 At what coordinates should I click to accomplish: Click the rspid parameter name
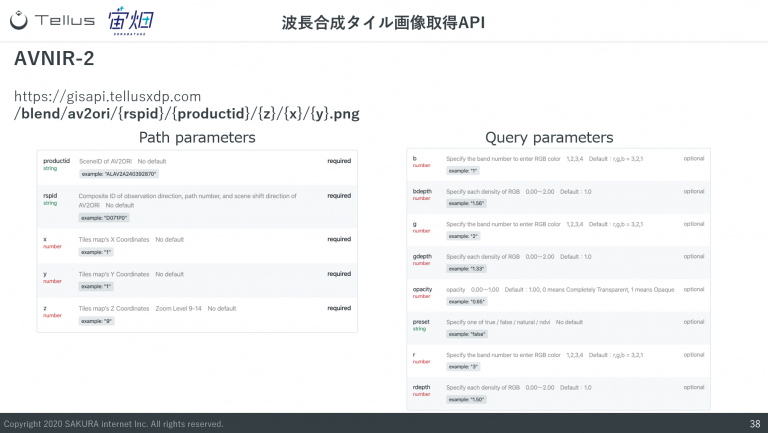coord(50,195)
